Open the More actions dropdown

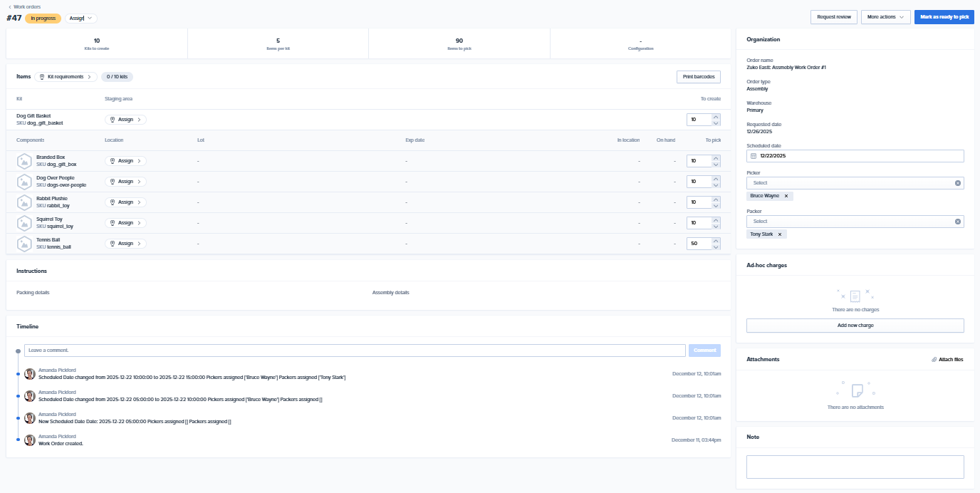(x=885, y=17)
